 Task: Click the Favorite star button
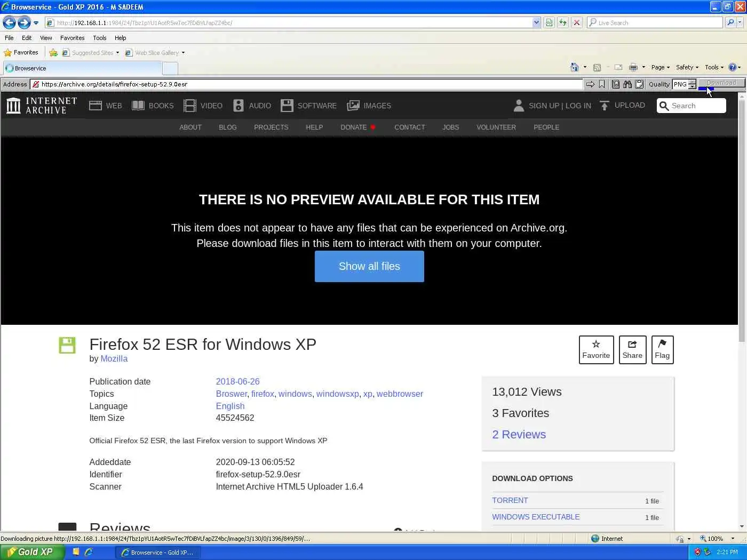[x=596, y=350]
